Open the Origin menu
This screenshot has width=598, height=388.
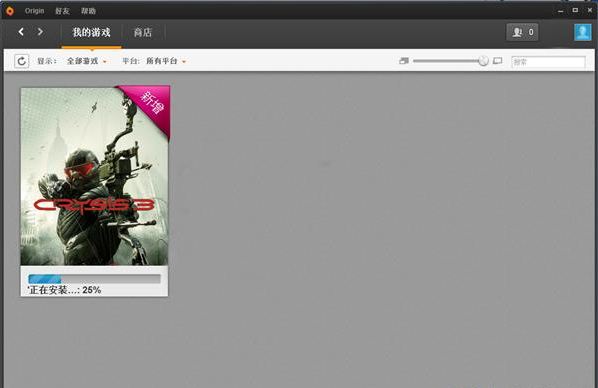34,11
